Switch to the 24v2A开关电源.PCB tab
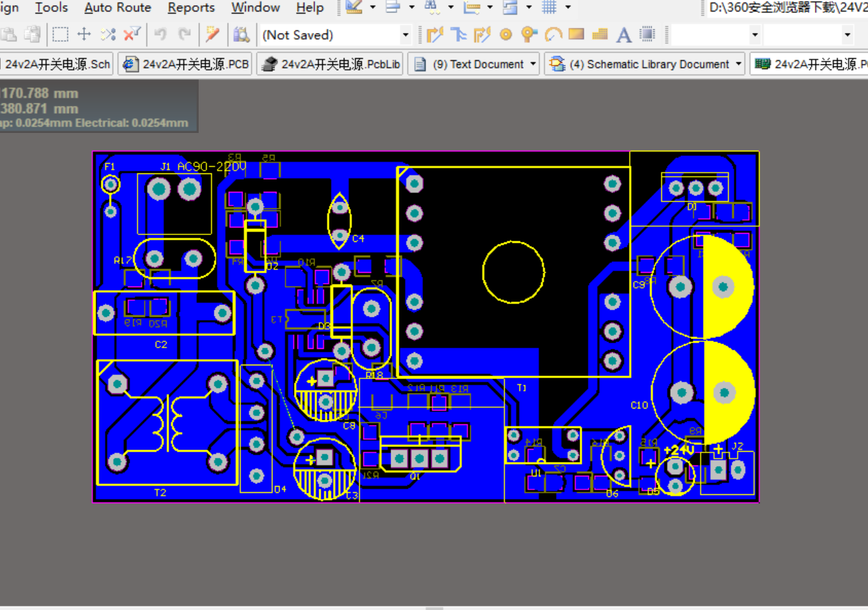This screenshot has width=868, height=610. click(185, 64)
